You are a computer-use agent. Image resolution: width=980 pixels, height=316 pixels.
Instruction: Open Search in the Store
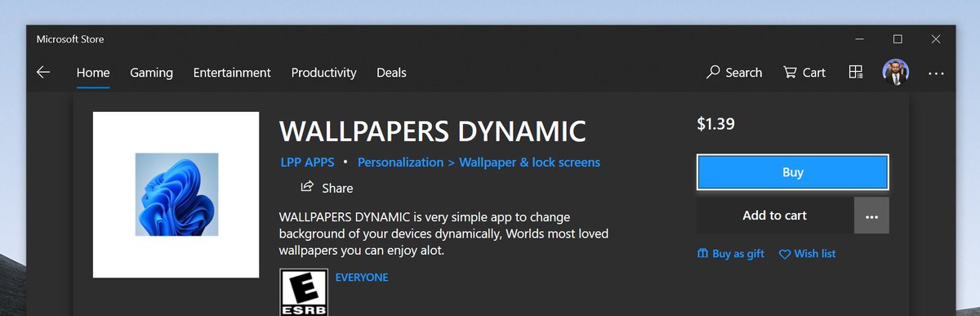(x=734, y=73)
